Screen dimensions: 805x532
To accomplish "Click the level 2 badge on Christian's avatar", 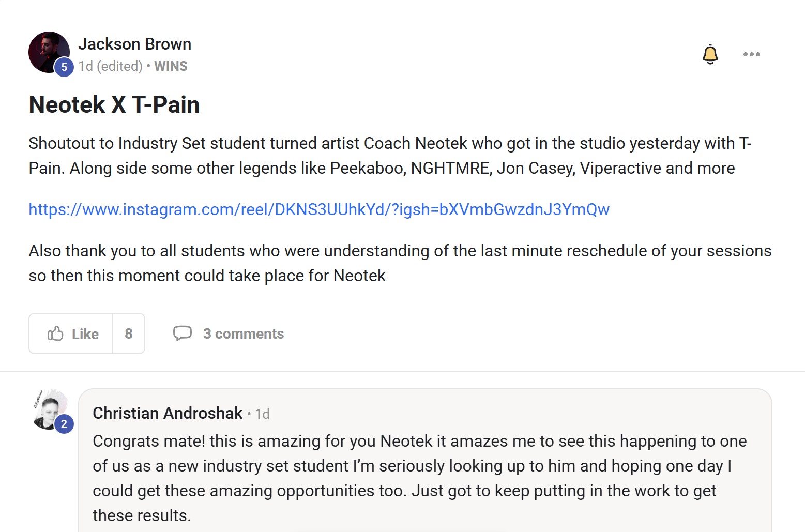I will coord(64,424).
